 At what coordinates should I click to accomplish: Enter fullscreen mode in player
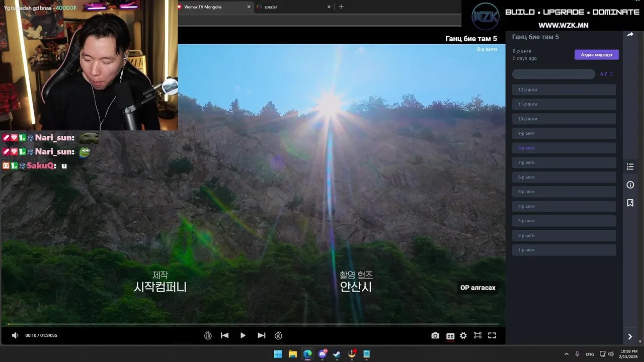pyautogui.click(x=492, y=335)
